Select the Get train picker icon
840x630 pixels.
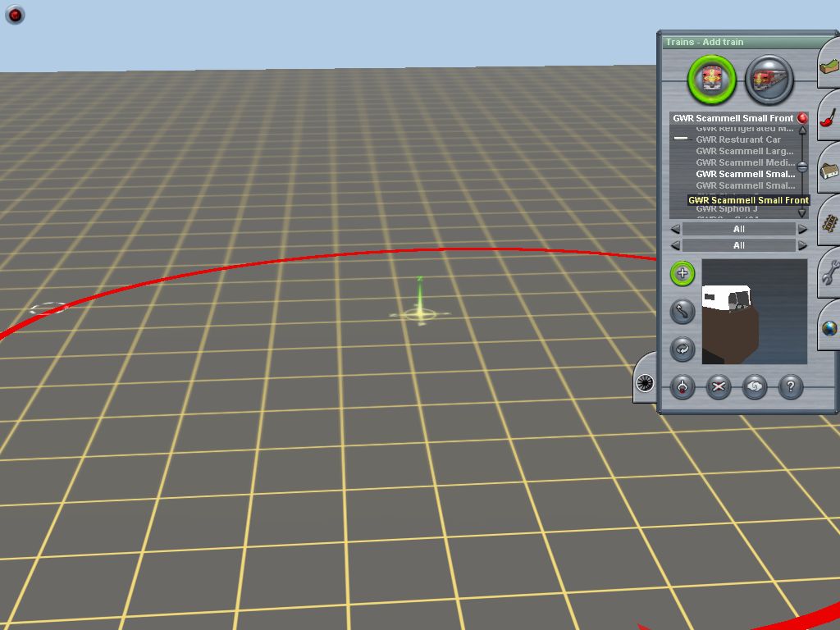[682, 387]
